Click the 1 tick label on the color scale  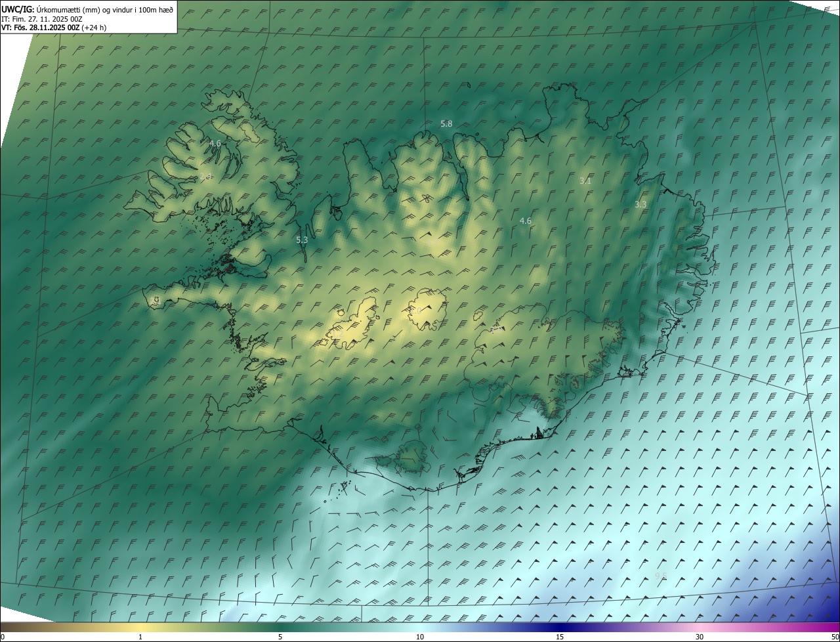[140, 637]
